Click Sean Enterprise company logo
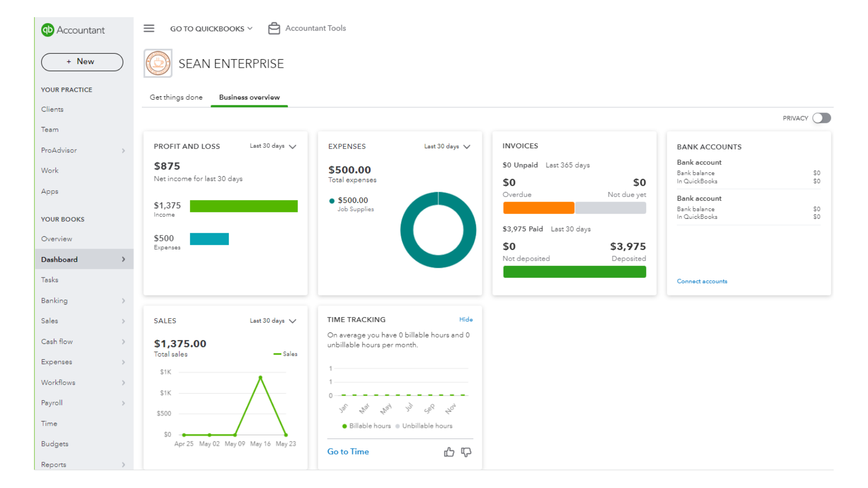868x488 pixels. tap(158, 63)
